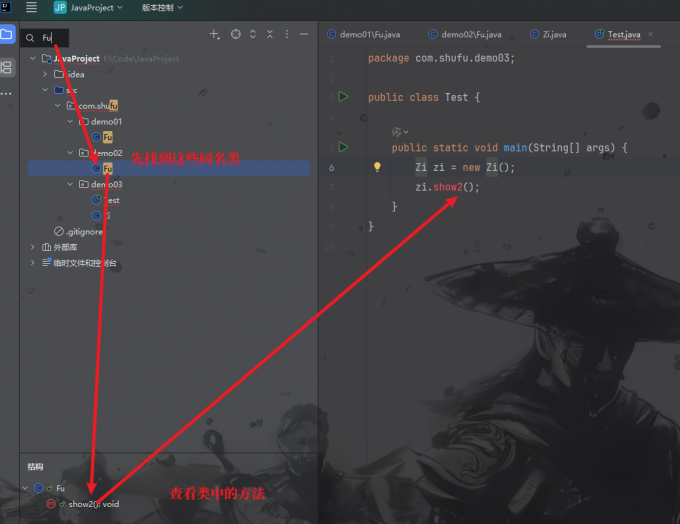
Task: Run Test class via gutter arrow
Action: 343,97
